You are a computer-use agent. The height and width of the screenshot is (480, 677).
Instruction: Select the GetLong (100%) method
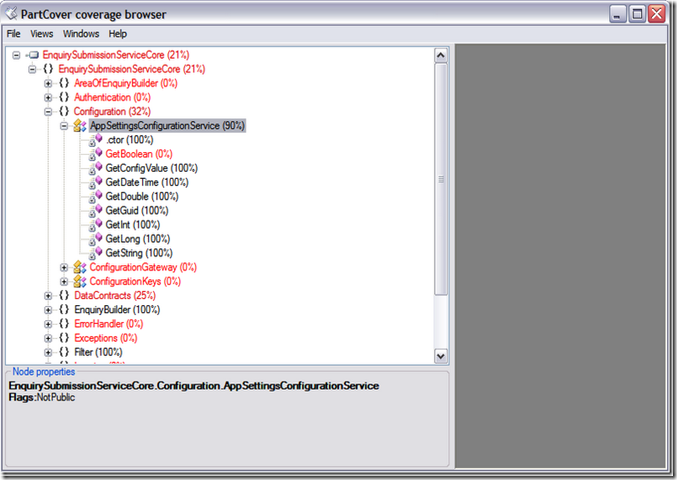138,239
